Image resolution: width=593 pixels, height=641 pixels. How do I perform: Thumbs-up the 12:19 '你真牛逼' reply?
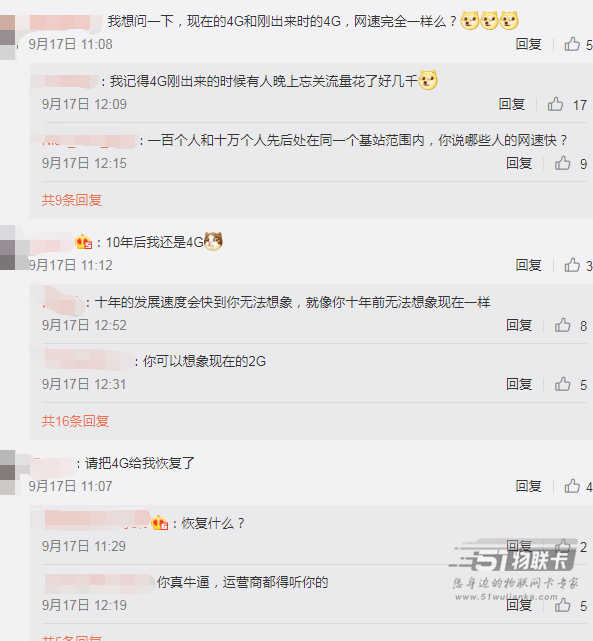click(x=563, y=605)
